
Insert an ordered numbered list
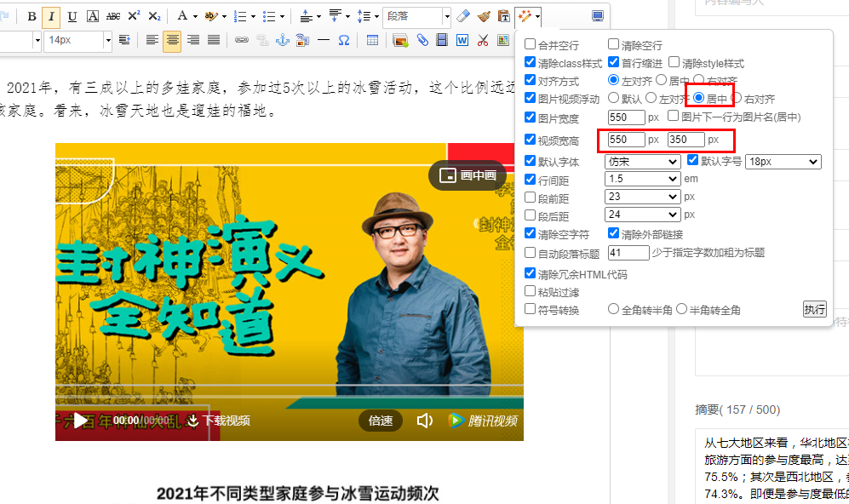pos(240,17)
